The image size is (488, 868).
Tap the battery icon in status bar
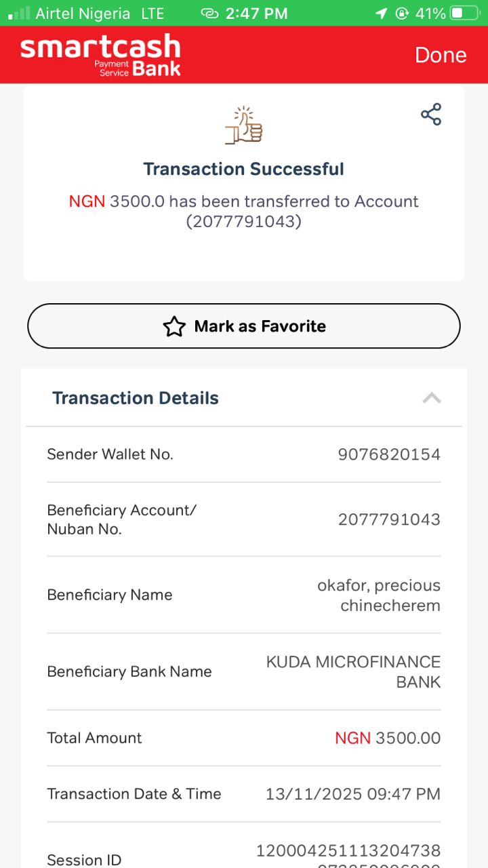[465, 13]
